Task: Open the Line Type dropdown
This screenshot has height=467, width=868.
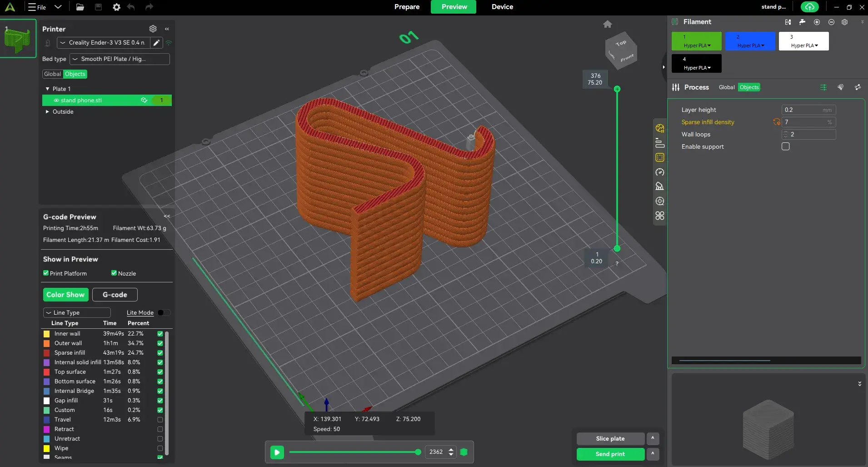Action: pyautogui.click(x=77, y=313)
